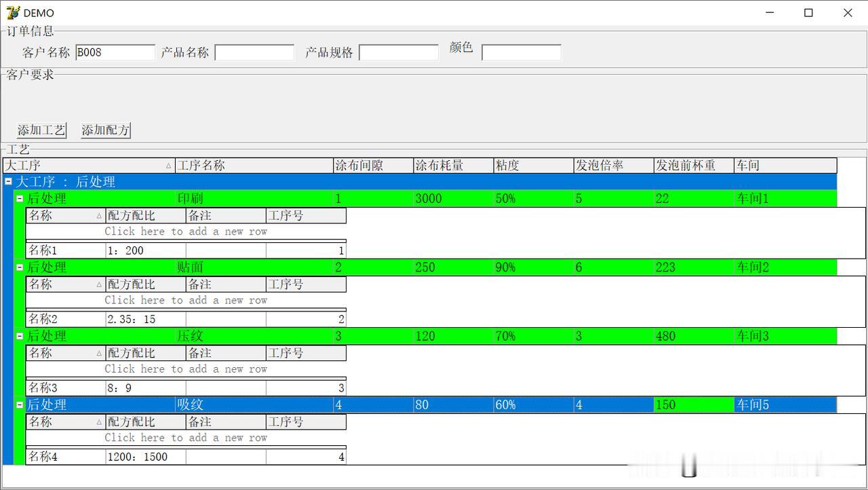
Task: Click the 50% 粘度 cell
Action: [x=534, y=198]
